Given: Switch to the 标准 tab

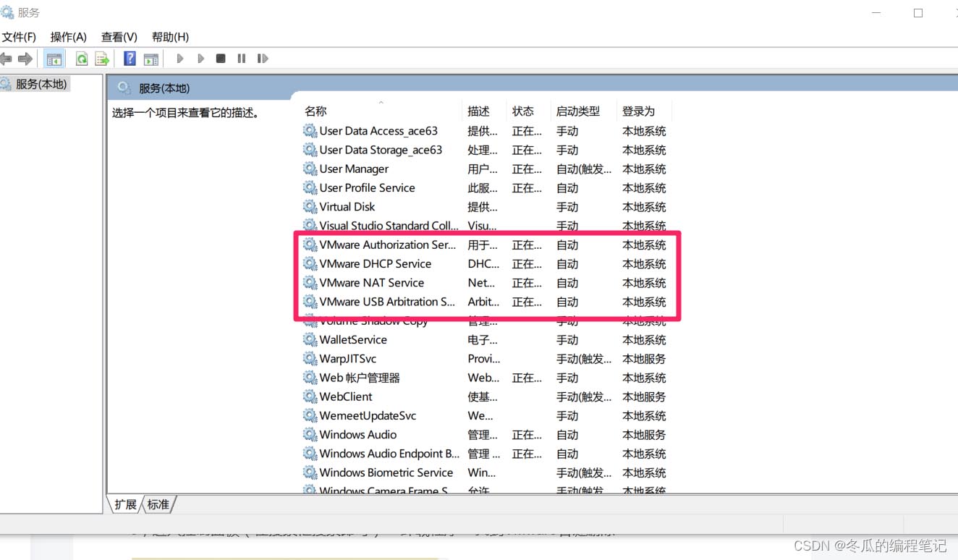Looking at the screenshot, I should 158,504.
